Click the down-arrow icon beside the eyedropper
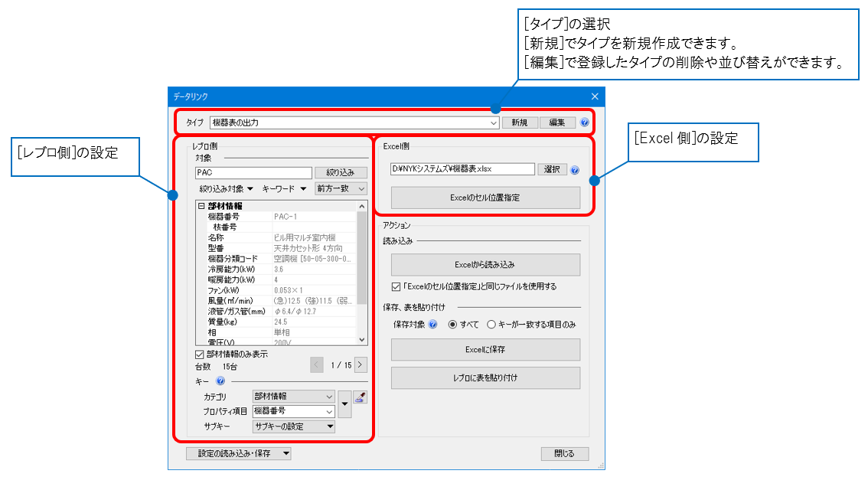Viewport: 868px width, 477px height. pyautogui.click(x=344, y=402)
